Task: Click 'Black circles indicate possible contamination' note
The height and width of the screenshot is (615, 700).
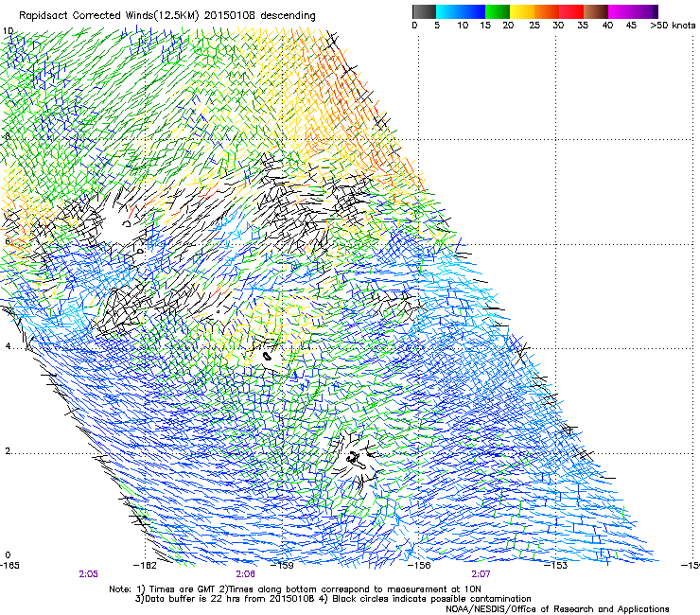Action: click(x=432, y=599)
